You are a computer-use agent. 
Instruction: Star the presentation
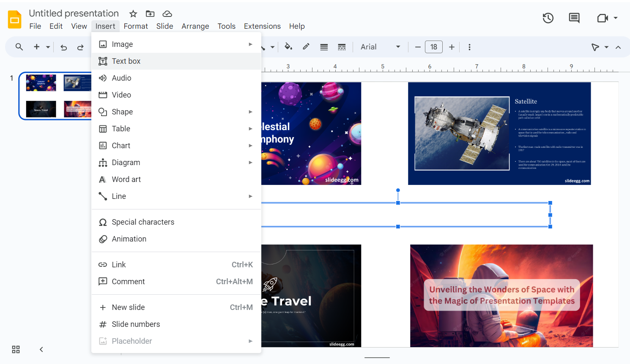point(133,14)
